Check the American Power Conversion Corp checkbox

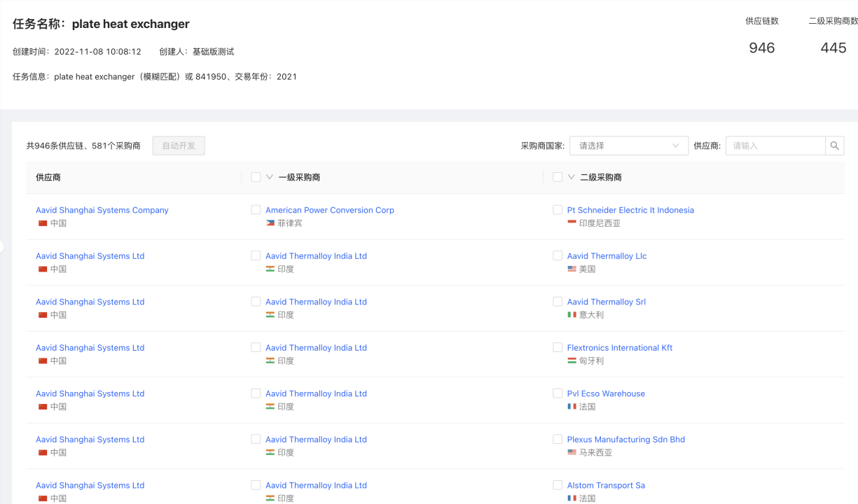[x=256, y=210]
